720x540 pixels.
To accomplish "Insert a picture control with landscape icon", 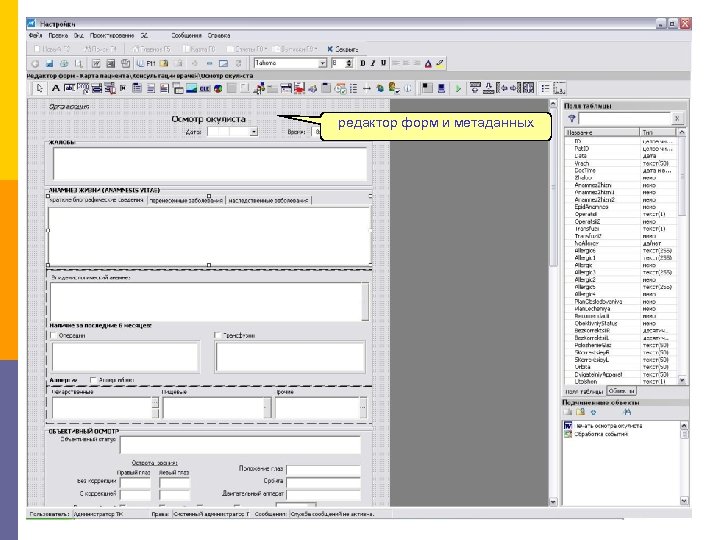I will (191, 88).
